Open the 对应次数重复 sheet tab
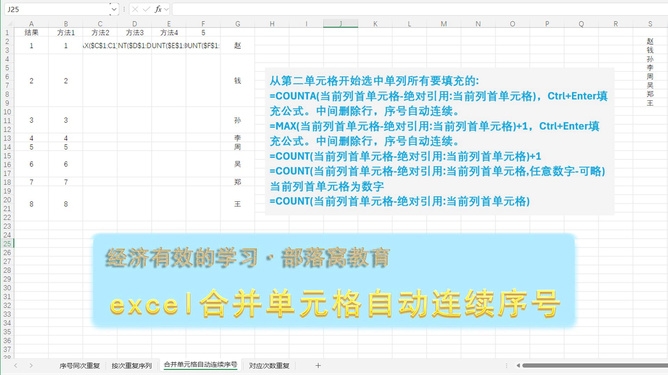 click(269, 366)
